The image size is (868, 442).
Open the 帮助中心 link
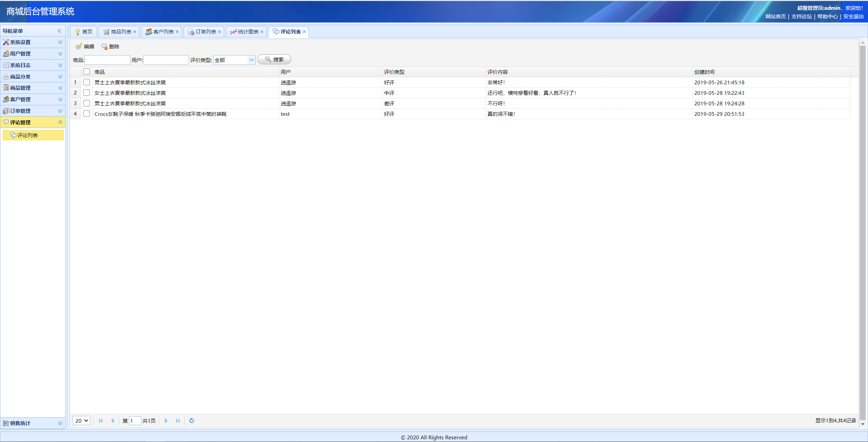click(x=827, y=17)
